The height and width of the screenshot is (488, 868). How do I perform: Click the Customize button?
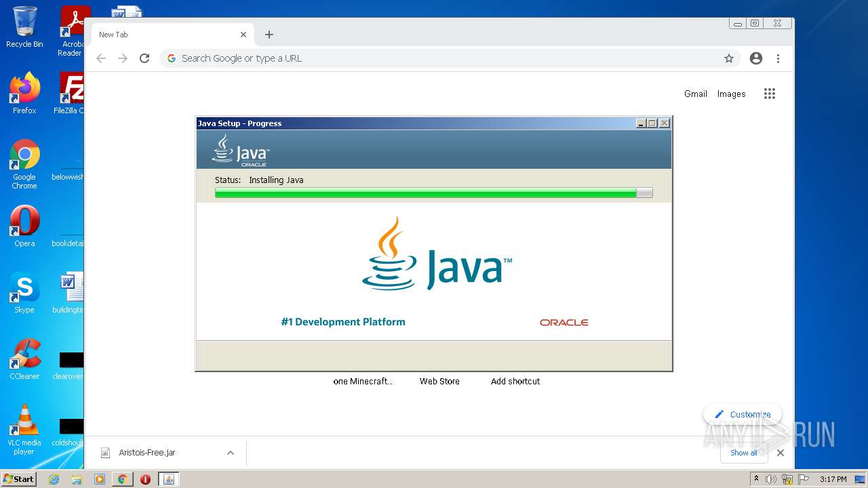pyautogui.click(x=743, y=414)
